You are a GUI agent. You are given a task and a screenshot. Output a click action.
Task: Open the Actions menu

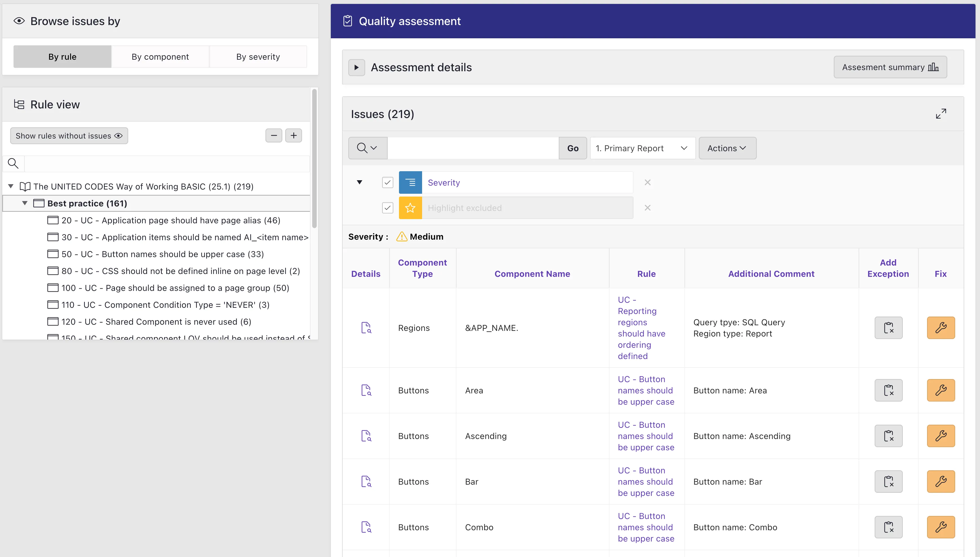click(x=727, y=148)
